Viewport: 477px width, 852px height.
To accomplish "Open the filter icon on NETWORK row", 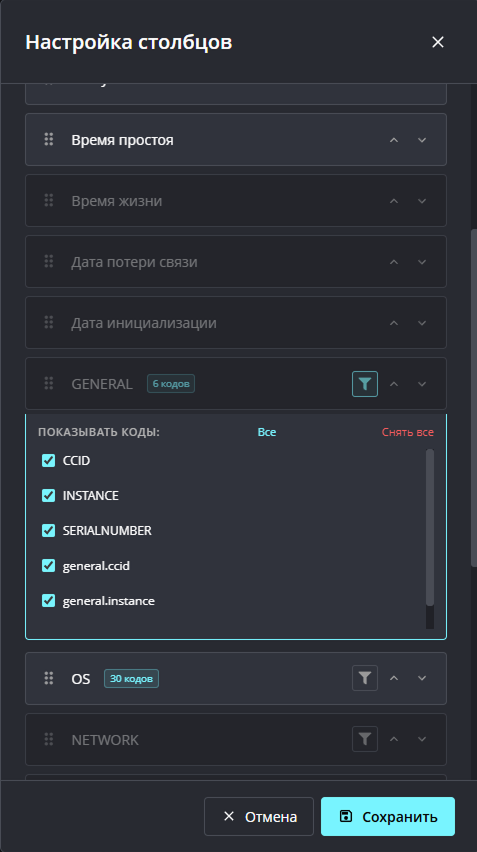I will [x=365, y=739].
